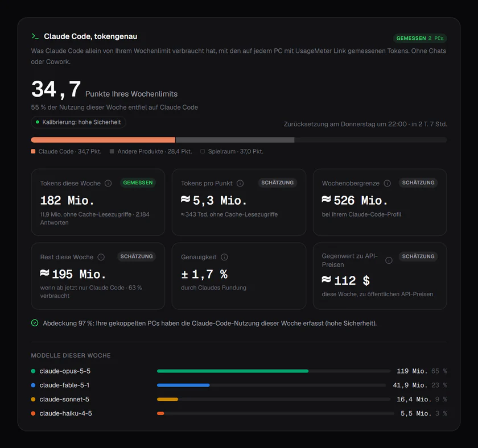This screenshot has width=478, height=448.
Task: Click the 16,4 Mio. value for sonnet
Action: click(x=414, y=399)
